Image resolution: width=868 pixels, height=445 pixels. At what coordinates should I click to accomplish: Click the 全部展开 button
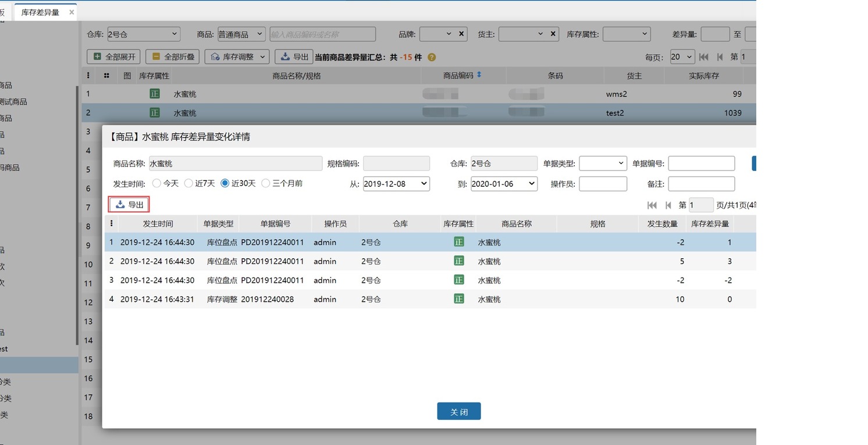pyautogui.click(x=113, y=56)
